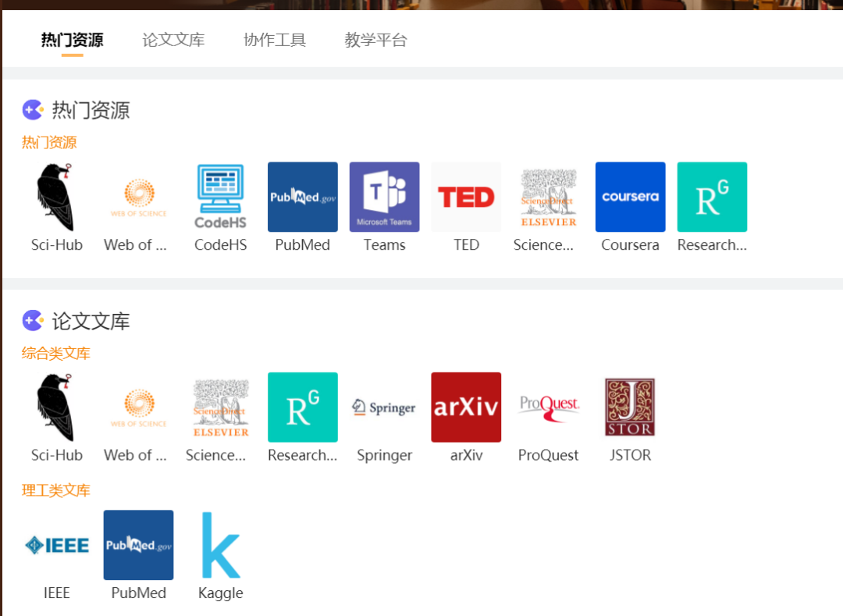This screenshot has width=843, height=616.
Task: Open the Springer icon
Action: tap(384, 408)
